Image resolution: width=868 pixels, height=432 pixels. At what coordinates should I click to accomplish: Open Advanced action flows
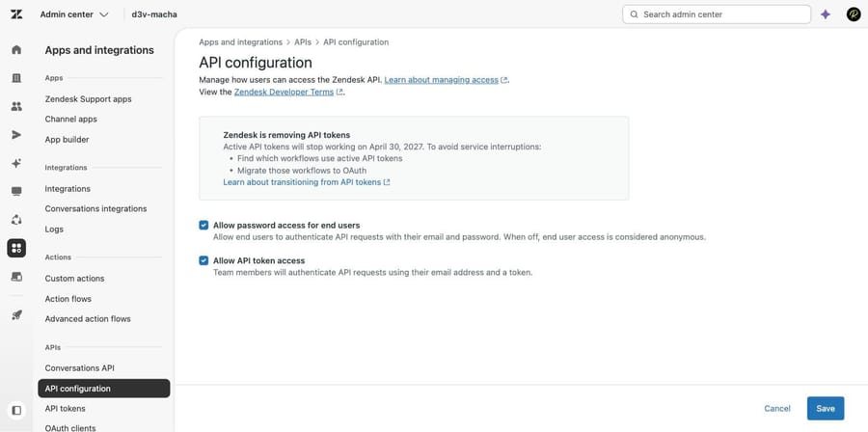coord(88,318)
